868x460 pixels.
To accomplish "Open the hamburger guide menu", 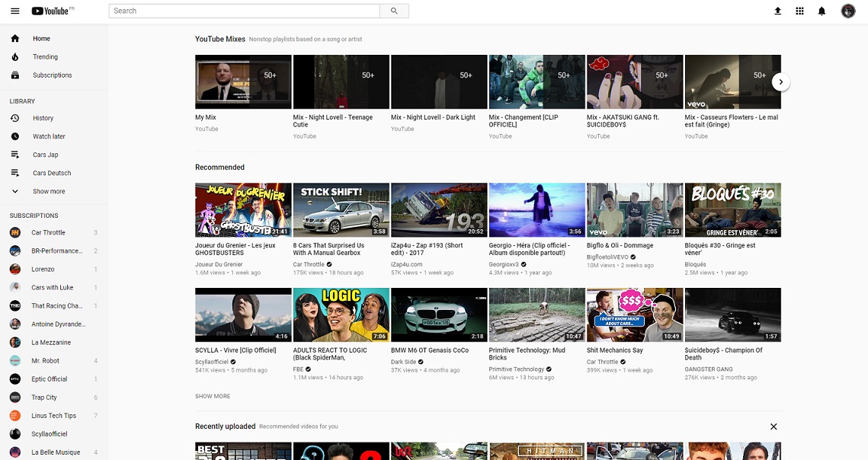I will 15,11.
